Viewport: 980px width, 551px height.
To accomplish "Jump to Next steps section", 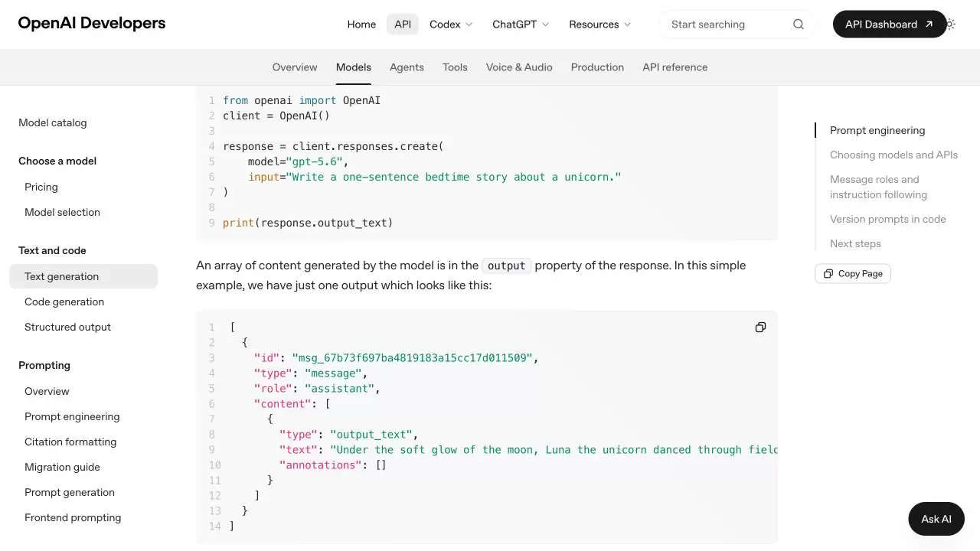I will 855,243.
